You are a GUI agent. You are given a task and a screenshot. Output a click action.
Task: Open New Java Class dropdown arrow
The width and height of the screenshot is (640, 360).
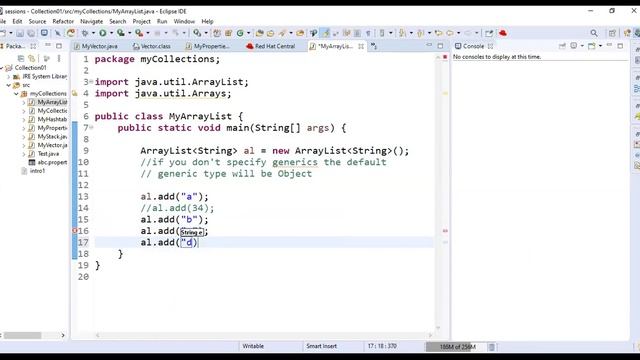click(248, 33)
